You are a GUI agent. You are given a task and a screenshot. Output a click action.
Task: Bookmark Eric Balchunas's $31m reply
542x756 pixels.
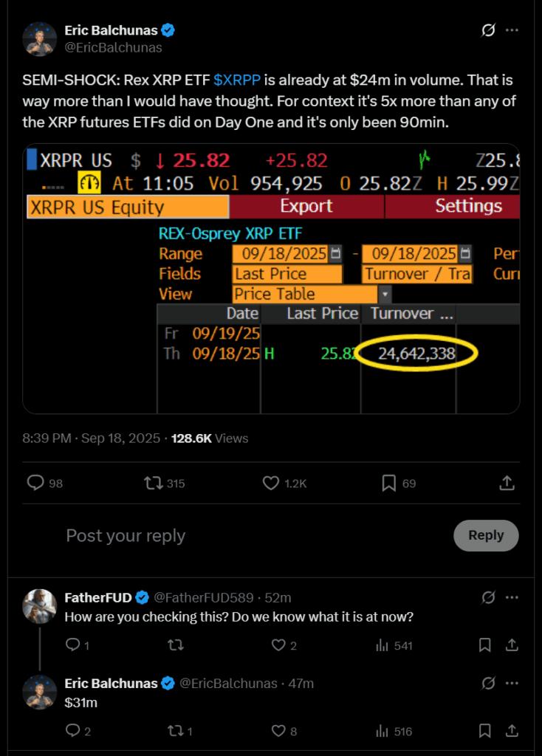(x=485, y=731)
